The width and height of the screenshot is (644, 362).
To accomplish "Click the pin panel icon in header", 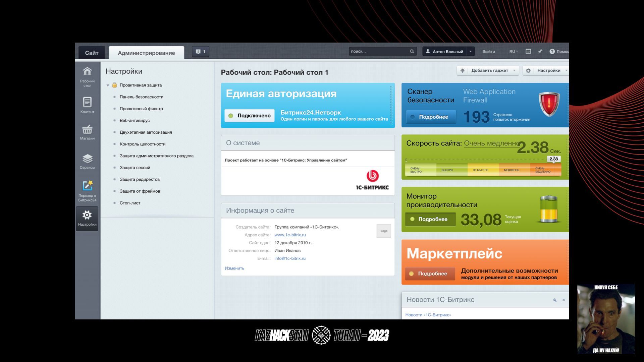I will (x=540, y=52).
